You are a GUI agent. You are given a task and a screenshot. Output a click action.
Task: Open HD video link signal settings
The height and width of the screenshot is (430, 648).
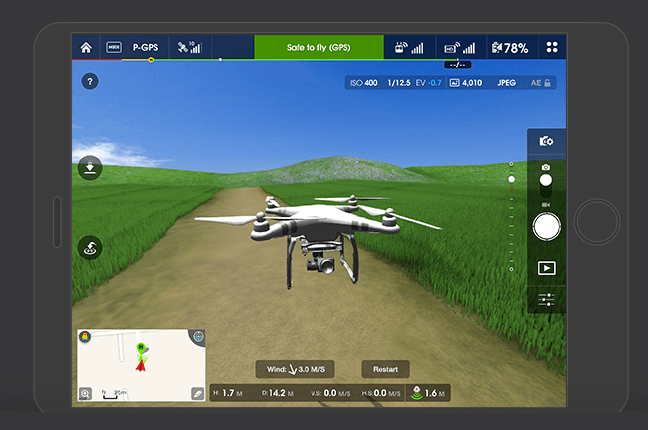pos(459,47)
